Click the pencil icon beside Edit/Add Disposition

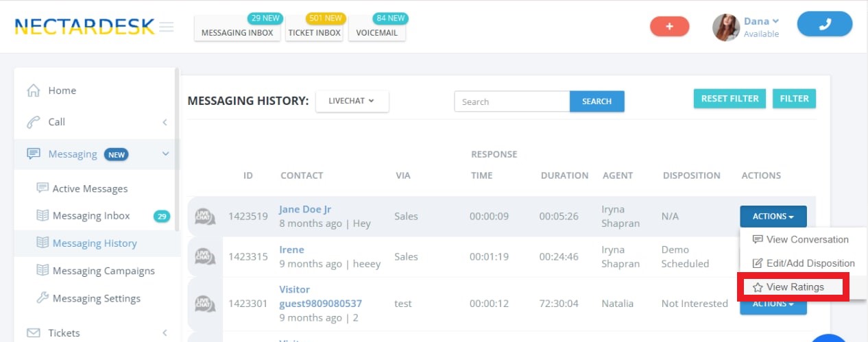point(758,263)
